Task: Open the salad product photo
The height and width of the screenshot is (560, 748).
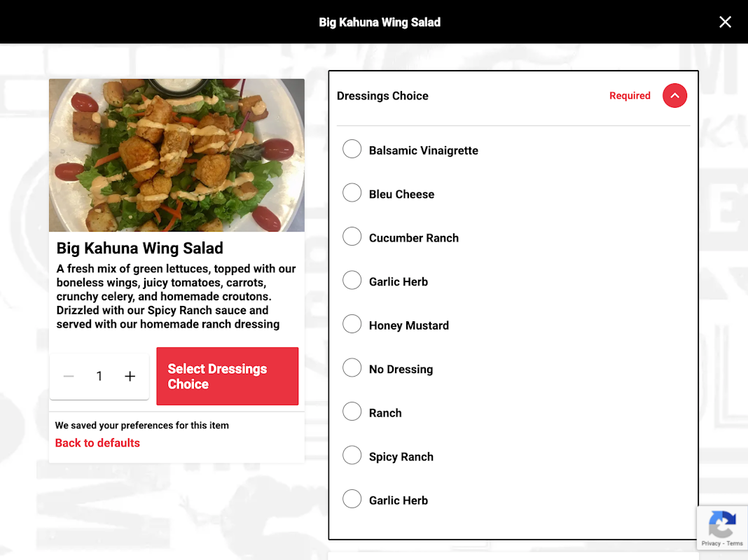Action: [176, 155]
